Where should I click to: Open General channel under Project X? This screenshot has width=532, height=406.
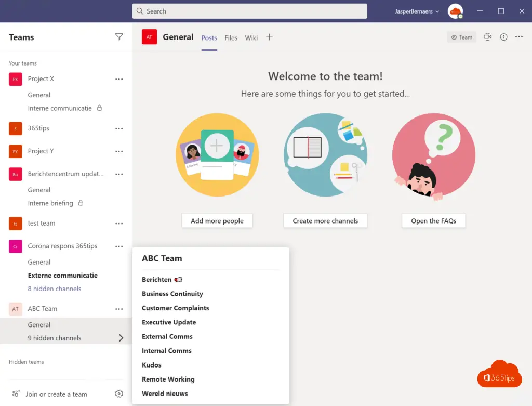tap(39, 95)
